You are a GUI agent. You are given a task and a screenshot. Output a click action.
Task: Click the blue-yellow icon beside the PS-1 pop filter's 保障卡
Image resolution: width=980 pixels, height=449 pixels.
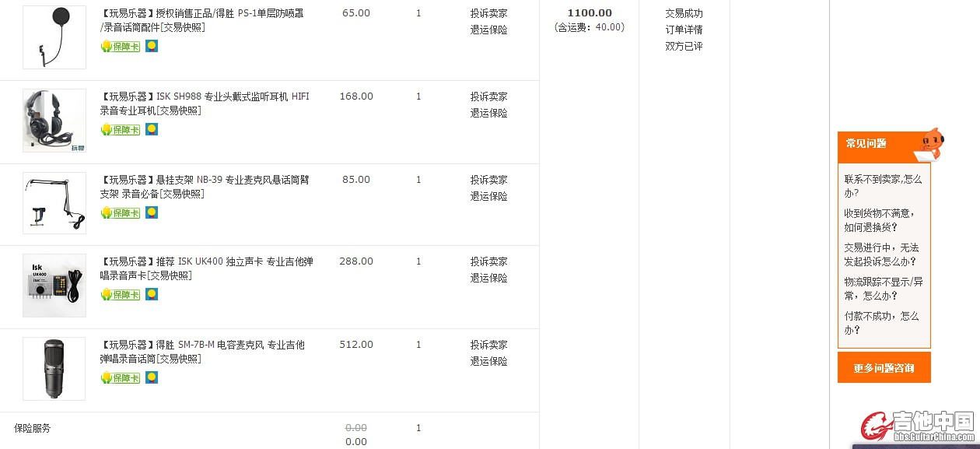pos(152,46)
